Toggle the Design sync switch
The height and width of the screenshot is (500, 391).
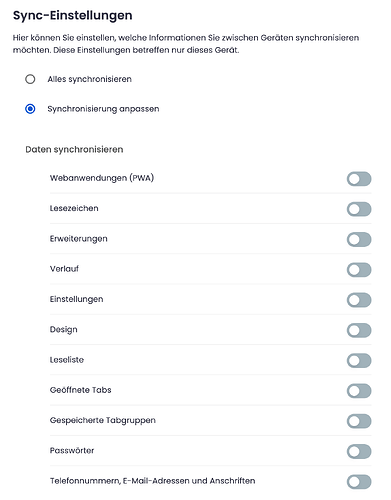click(359, 330)
